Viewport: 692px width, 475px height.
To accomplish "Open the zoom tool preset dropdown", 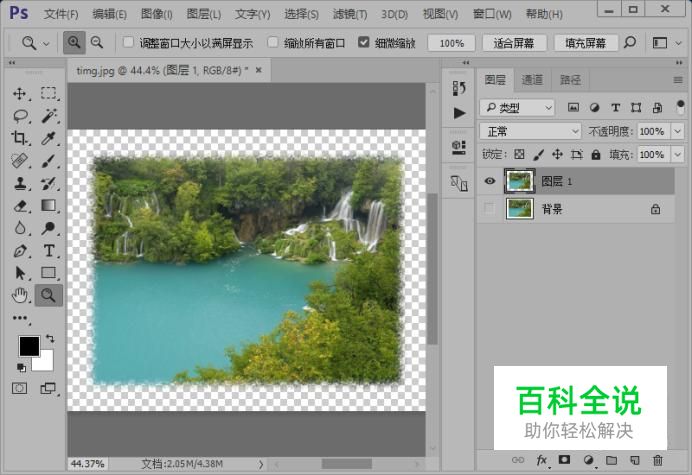I will coord(46,43).
